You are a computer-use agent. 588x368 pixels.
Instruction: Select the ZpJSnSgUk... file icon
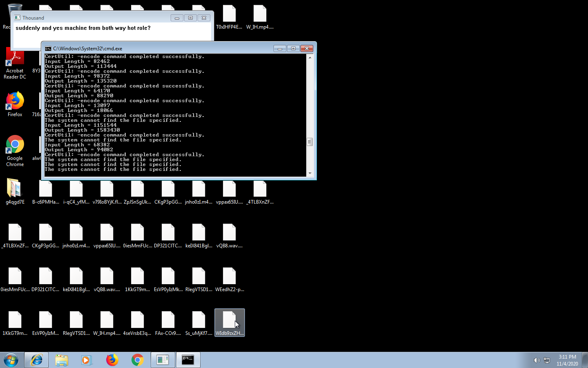[x=137, y=191]
